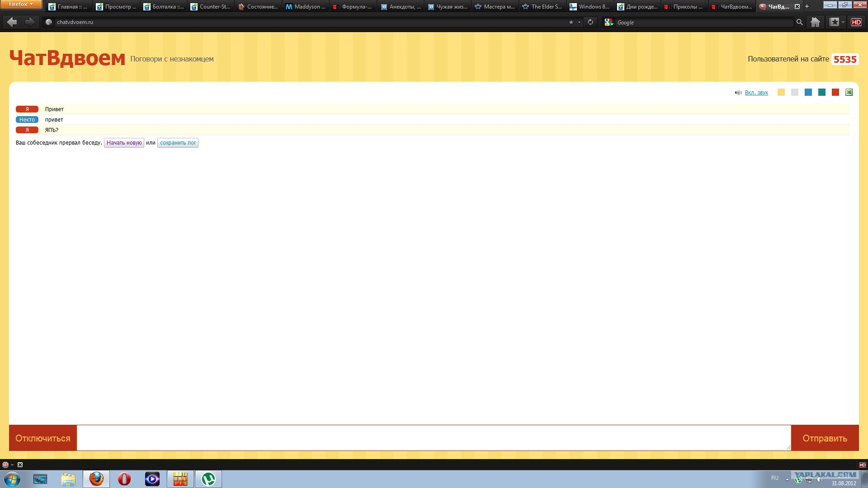Close the add-on bar with the X
The image size is (868, 488).
coord(20,465)
